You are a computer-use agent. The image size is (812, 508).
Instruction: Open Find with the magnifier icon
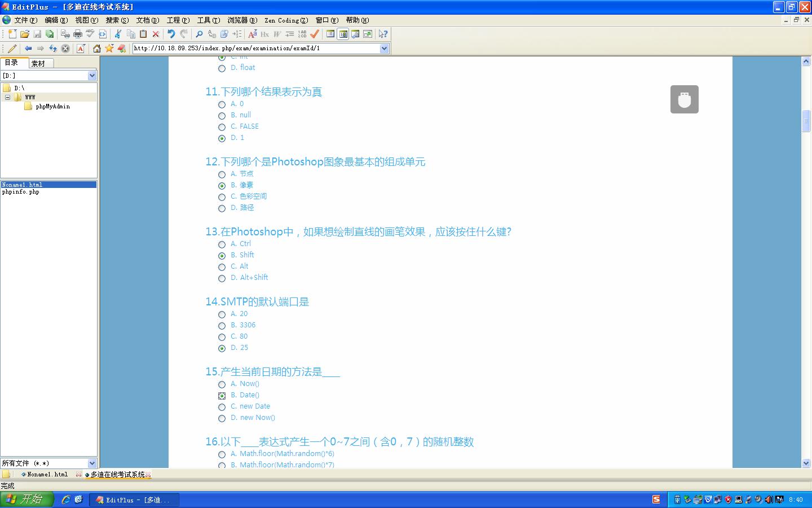pyautogui.click(x=199, y=34)
